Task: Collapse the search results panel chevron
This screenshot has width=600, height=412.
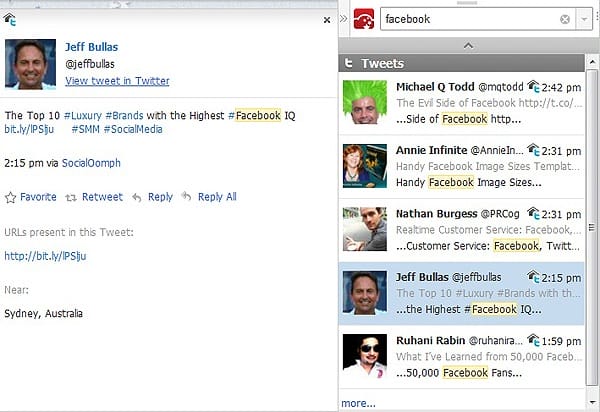Action: click(x=468, y=45)
